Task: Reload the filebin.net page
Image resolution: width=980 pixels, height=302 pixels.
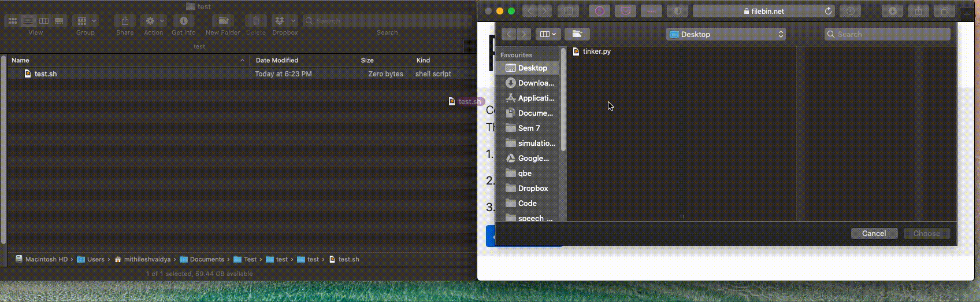Action: click(828, 11)
